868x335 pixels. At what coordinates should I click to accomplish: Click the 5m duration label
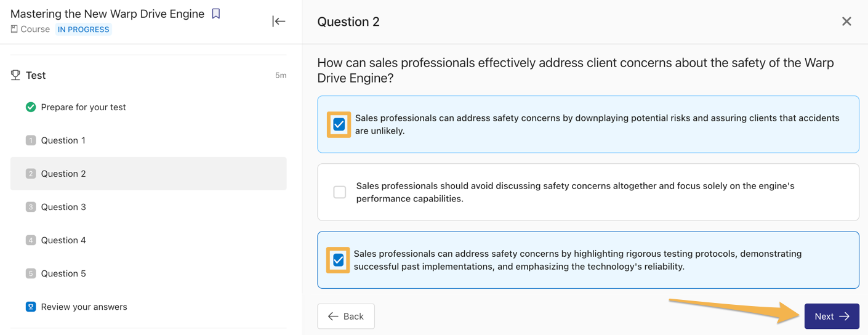coord(281,75)
